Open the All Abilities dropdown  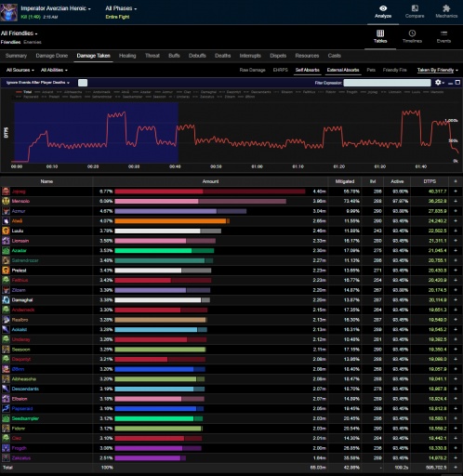click(x=54, y=70)
